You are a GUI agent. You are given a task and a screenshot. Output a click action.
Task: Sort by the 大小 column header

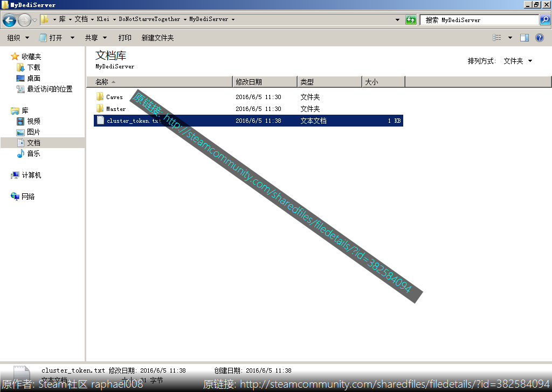coord(384,82)
